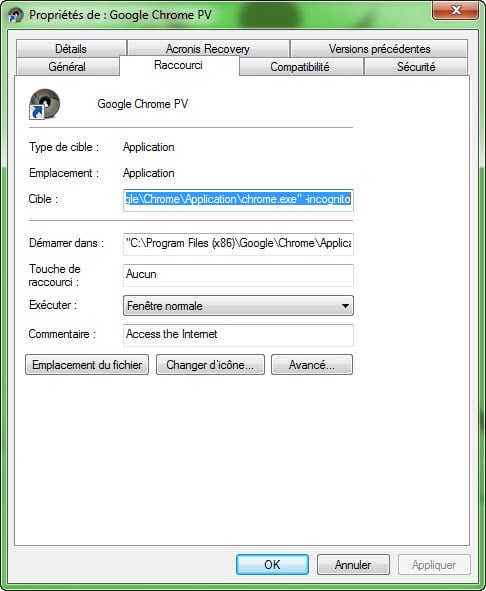This screenshot has width=486, height=591.
Task: Open the Acronis Recovery tab
Action: [208, 49]
